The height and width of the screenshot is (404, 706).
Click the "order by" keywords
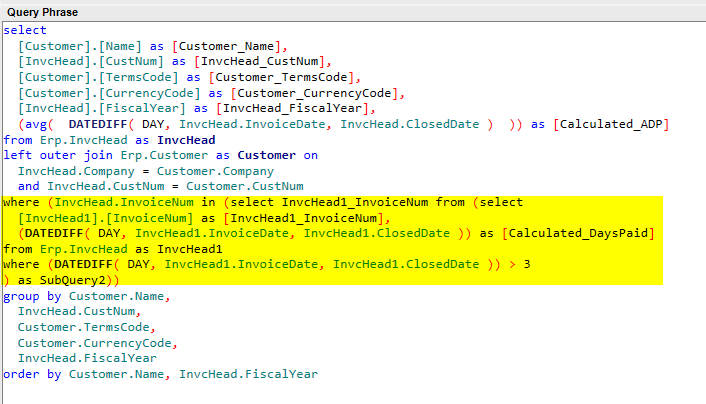tap(32, 374)
